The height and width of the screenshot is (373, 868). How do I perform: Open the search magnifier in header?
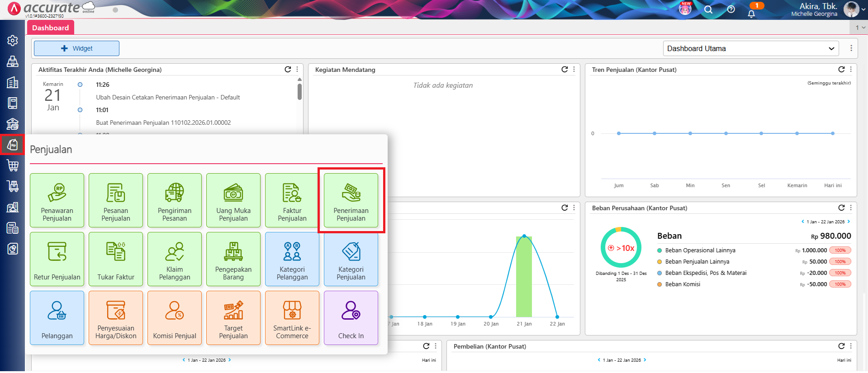coord(708,9)
